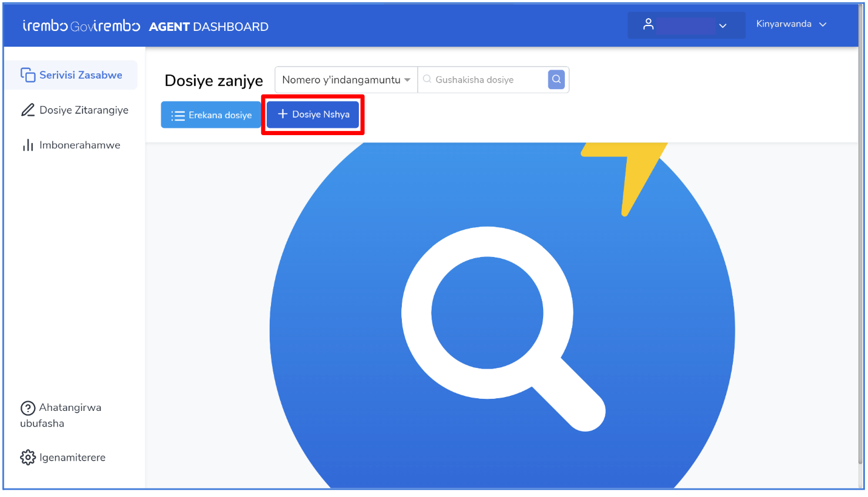This screenshot has width=868, height=497.
Task: Click the Dosiye Nshya button
Action: [x=313, y=114]
